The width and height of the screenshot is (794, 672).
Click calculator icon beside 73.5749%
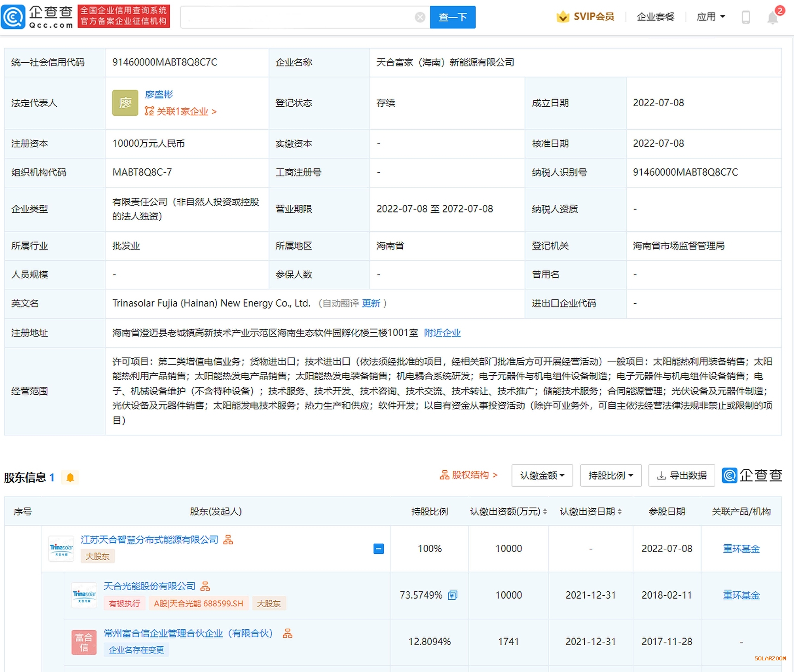click(452, 595)
